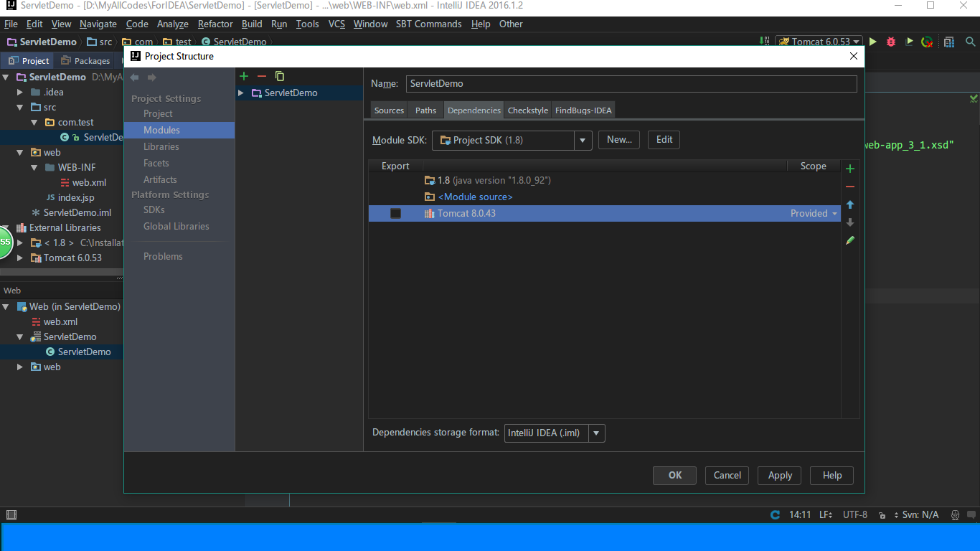Select Global Libraries setting
The image size is (980, 551).
pyautogui.click(x=176, y=226)
